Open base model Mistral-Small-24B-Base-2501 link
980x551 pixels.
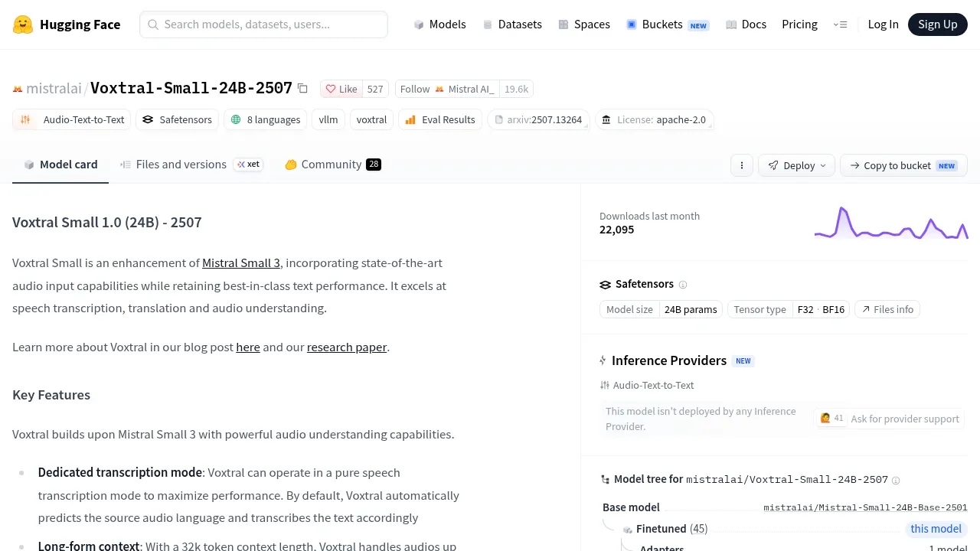point(865,507)
